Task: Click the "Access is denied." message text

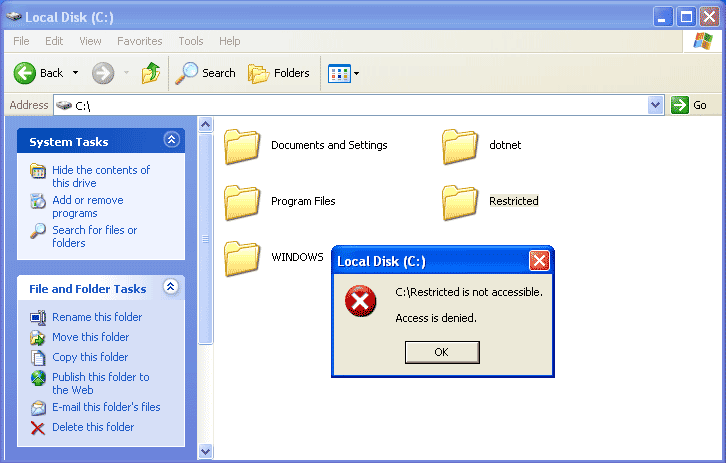Action: coord(436,318)
